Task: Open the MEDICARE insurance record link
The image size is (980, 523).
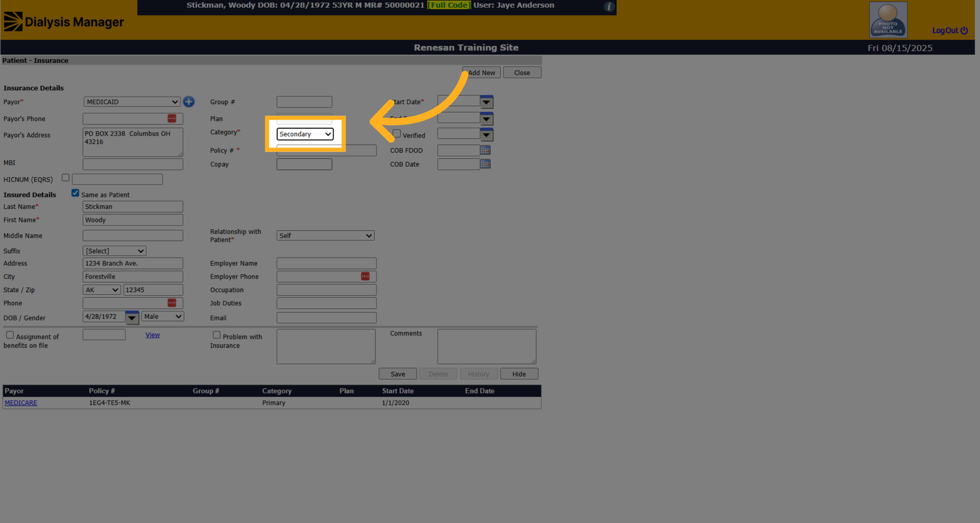Action: pyautogui.click(x=21, y=403)
